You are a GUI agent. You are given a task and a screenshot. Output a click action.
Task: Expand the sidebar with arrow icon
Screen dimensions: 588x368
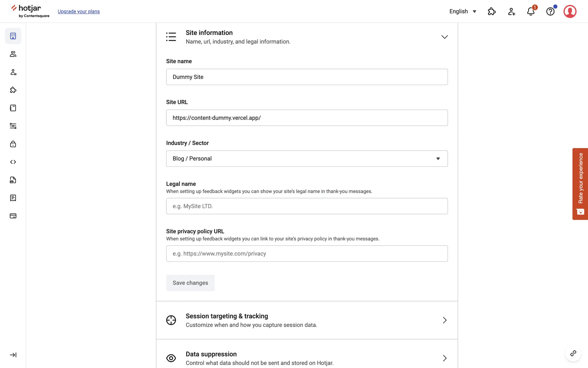13,355
